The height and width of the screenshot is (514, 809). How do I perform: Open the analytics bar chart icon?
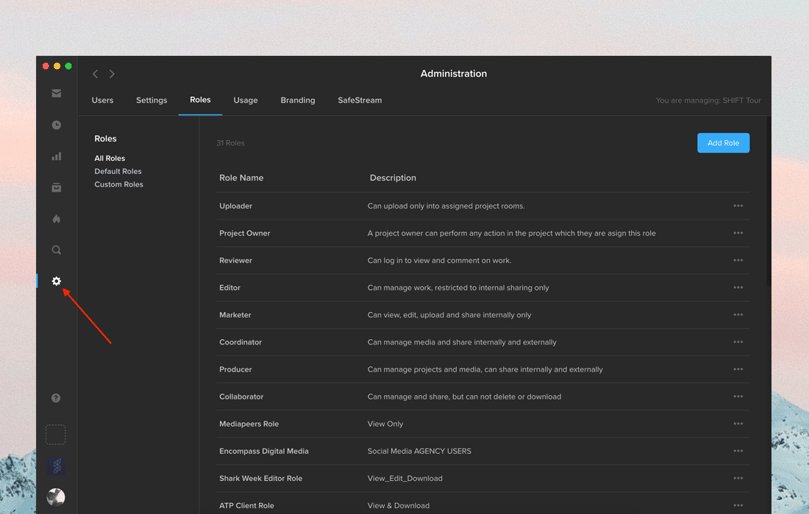click(x=56, y=156)
